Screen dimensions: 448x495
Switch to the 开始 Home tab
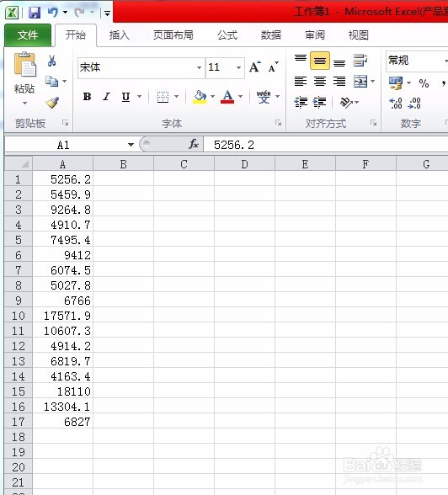pos(76,35)
